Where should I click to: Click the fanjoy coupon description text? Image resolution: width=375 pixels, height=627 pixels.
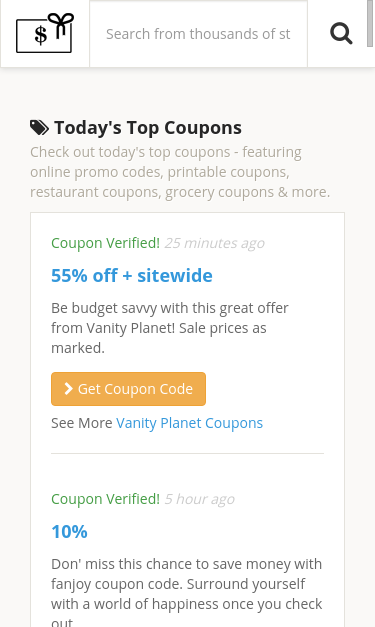point(187,591)
